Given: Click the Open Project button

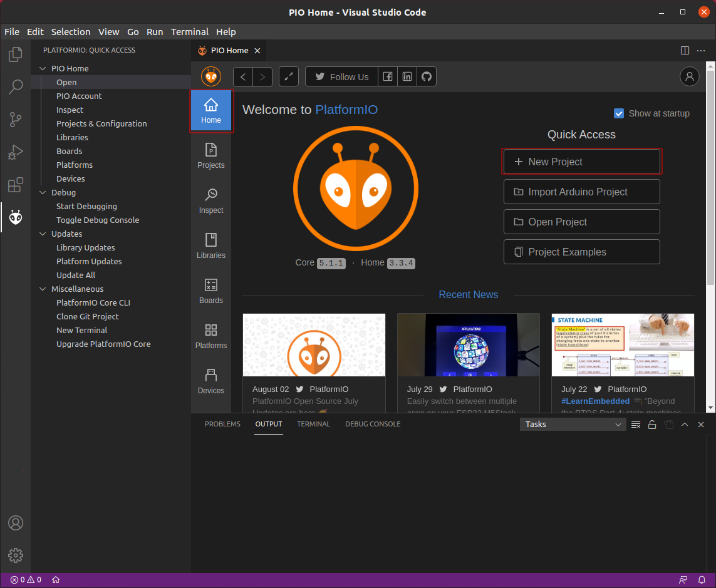Looking at the screenshot, I should pos(582,222).
